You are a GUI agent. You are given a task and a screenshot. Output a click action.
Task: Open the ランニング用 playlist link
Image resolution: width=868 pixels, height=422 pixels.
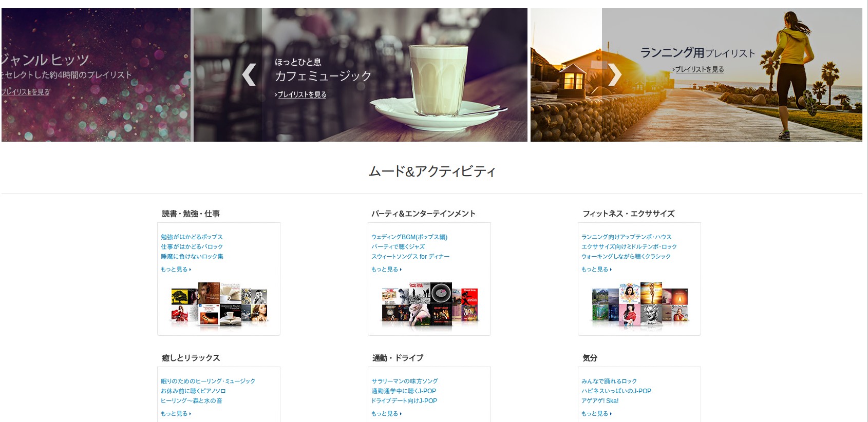(699, 69)
